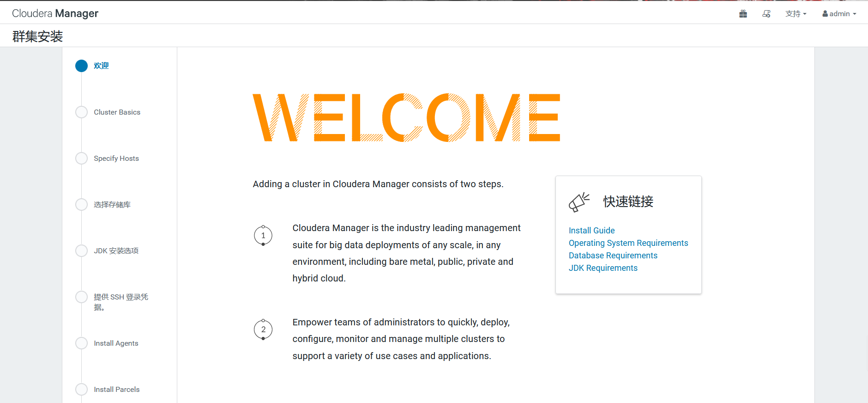The height and width of the screenshot is (403, 868).
Task: Click the 选择存储库 step circle
Action: tap(81, 205)
